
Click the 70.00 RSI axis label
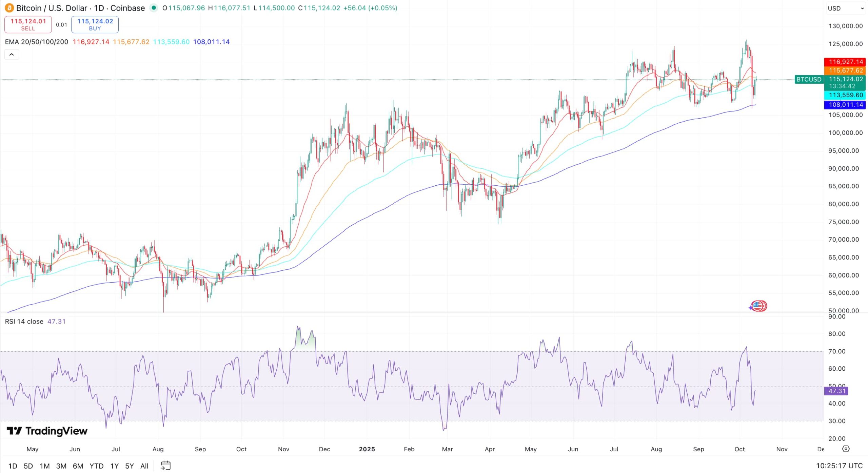tap(836, 351)
